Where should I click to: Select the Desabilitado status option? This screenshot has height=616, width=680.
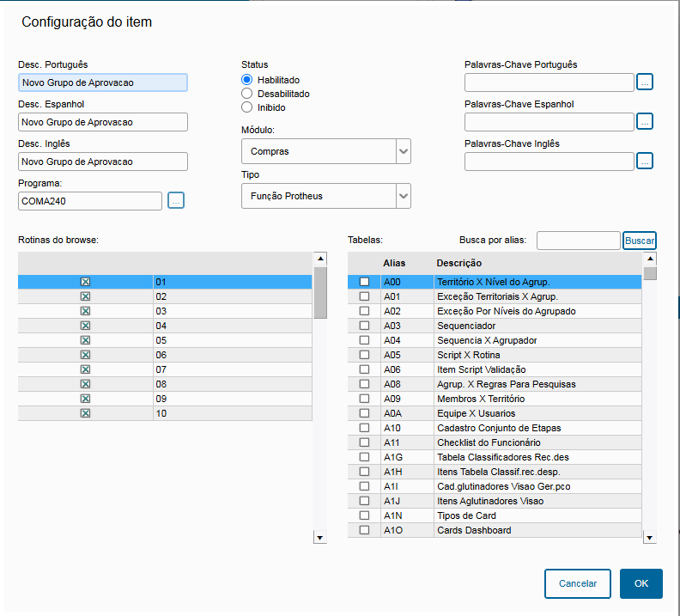(x=247, y=94)
